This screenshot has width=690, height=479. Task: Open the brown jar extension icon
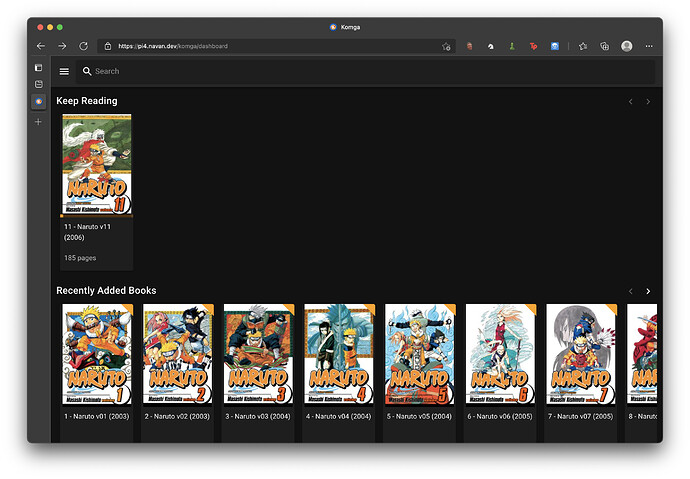470,46
